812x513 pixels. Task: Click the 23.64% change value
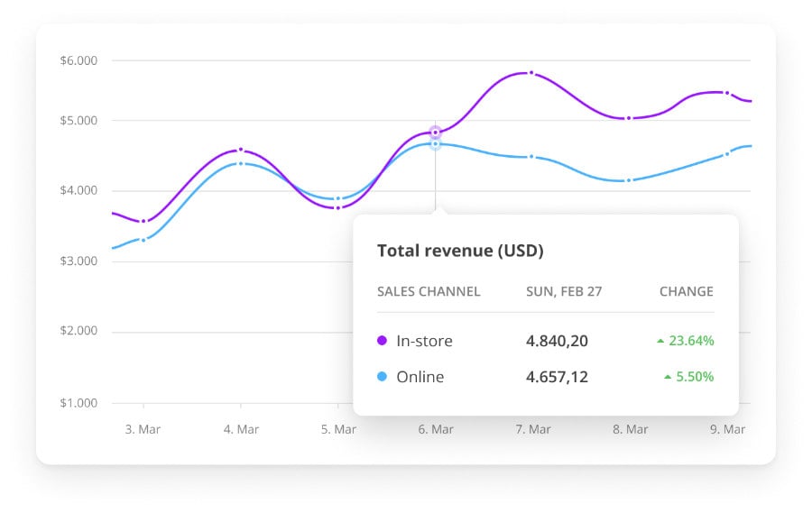point(691,341)
